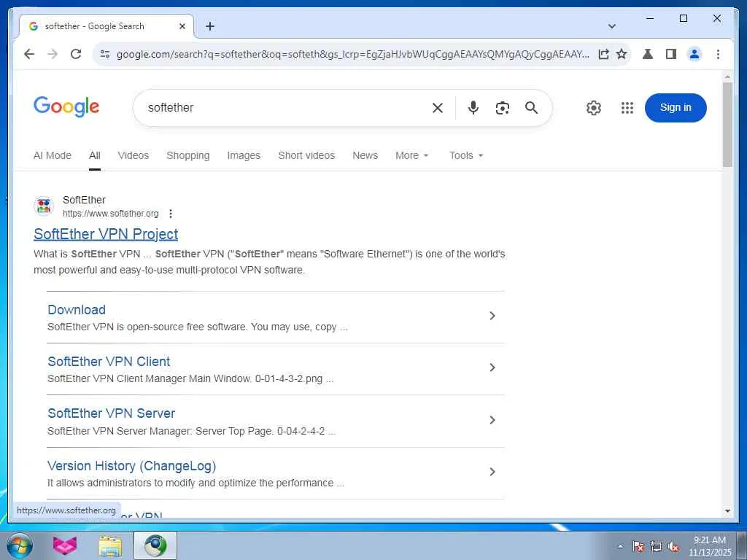
Task: Click the chevron on Version History row
Action: (492, 472)
